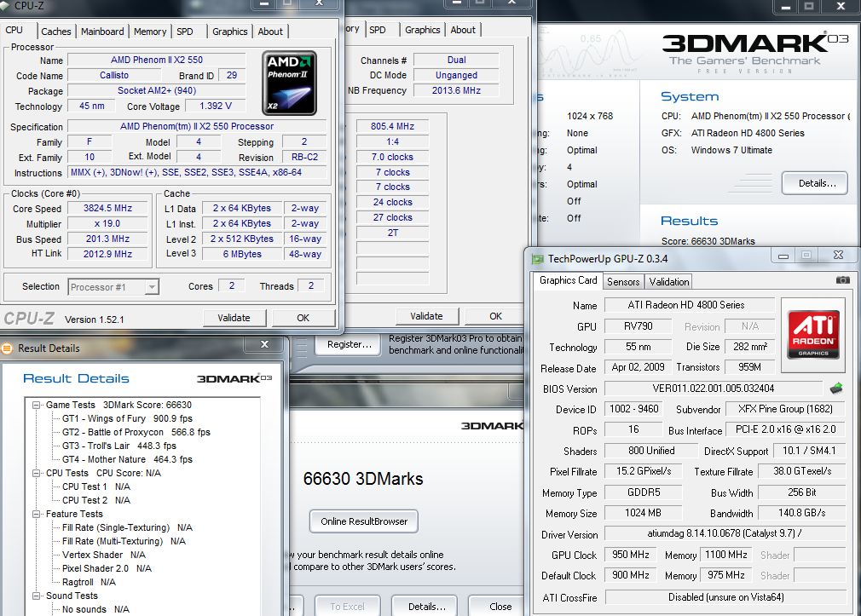Select the Fill Rate (Single-Texturing) row
Image resolution: width=861 pixels, height=616 pixels.
coord(127,528)
